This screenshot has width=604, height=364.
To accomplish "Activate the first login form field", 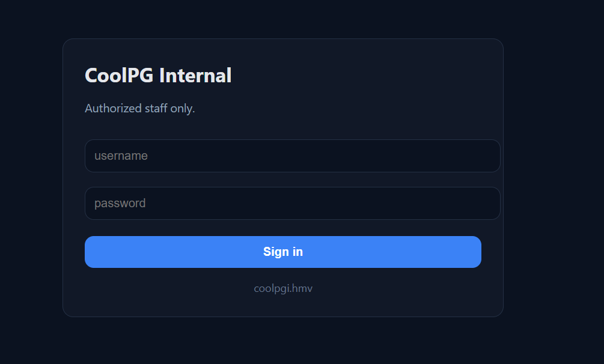I will coord(292,156).
